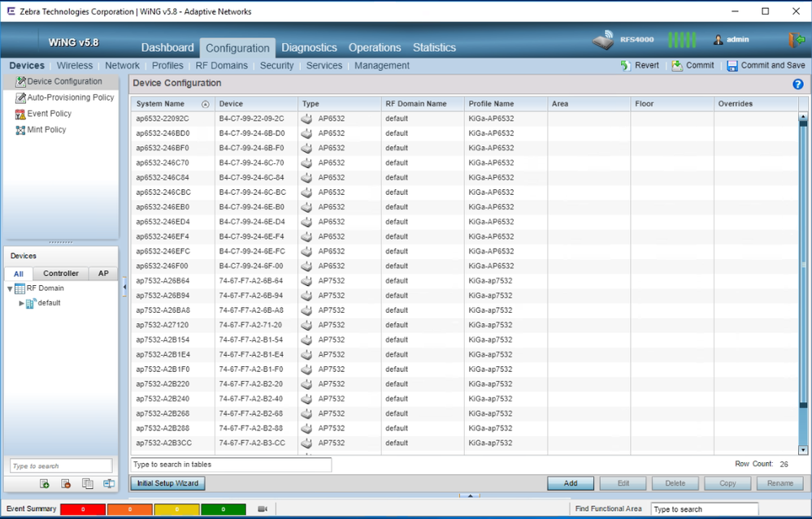Image resolution: width=812 pixels, height=519 pixels.
Task: Select the ap6532-246C70 table row
Action: [464, 163]
